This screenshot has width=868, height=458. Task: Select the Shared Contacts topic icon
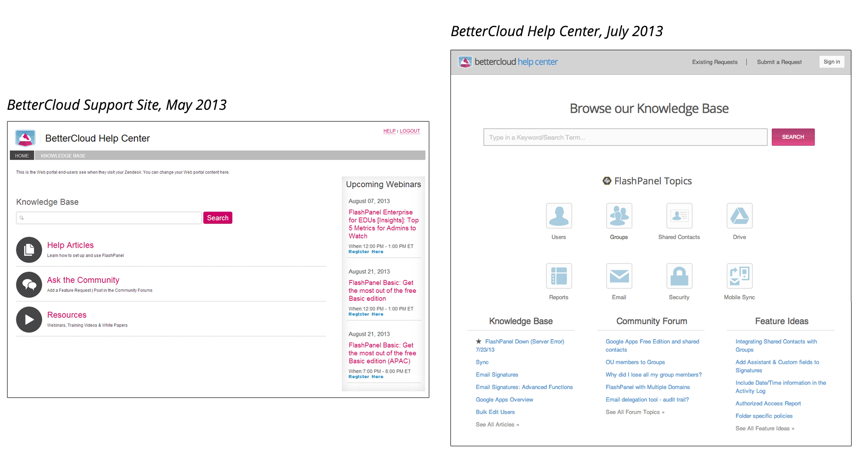679,216
